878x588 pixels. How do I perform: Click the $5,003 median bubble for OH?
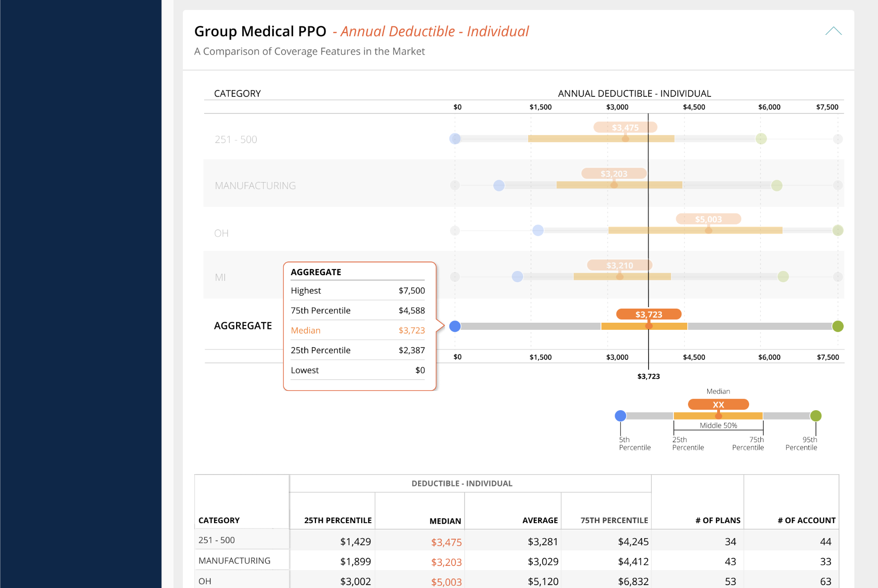point(708,219)
